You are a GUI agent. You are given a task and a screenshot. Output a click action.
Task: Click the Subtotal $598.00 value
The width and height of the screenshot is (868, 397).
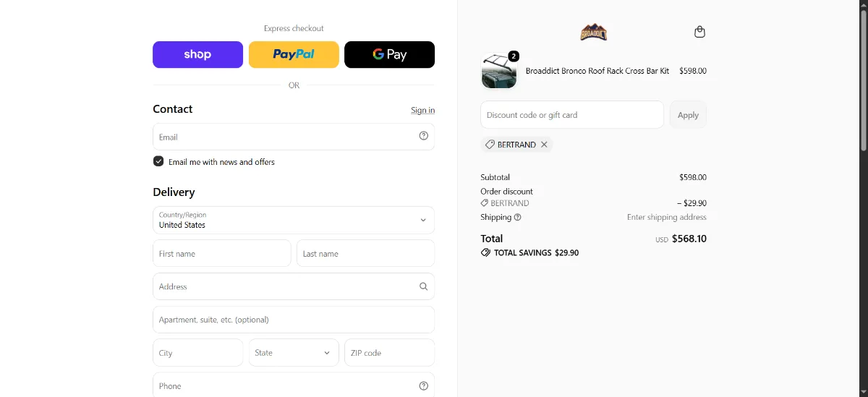pos(693,177)
